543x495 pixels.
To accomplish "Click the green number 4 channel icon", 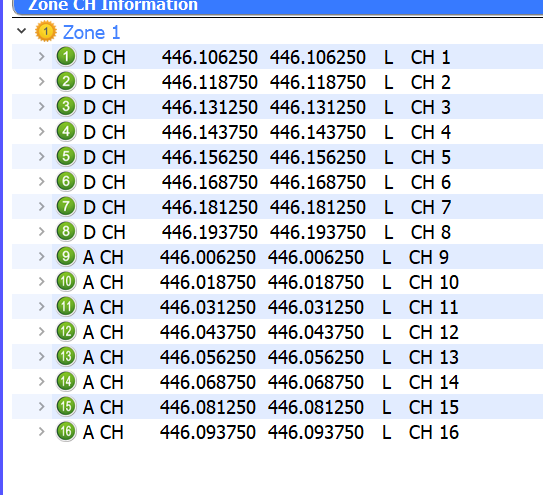I will tap(66, 132).
